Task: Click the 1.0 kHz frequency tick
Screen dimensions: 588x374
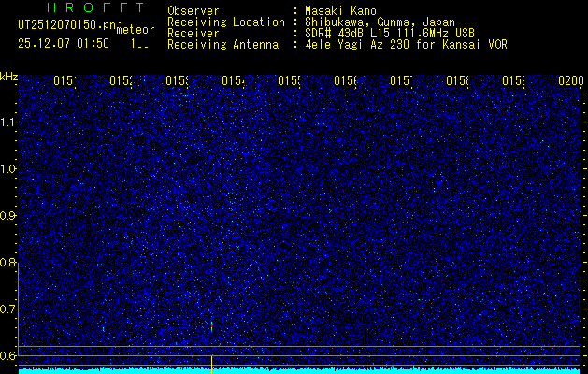Action: (x=8, y=169)
